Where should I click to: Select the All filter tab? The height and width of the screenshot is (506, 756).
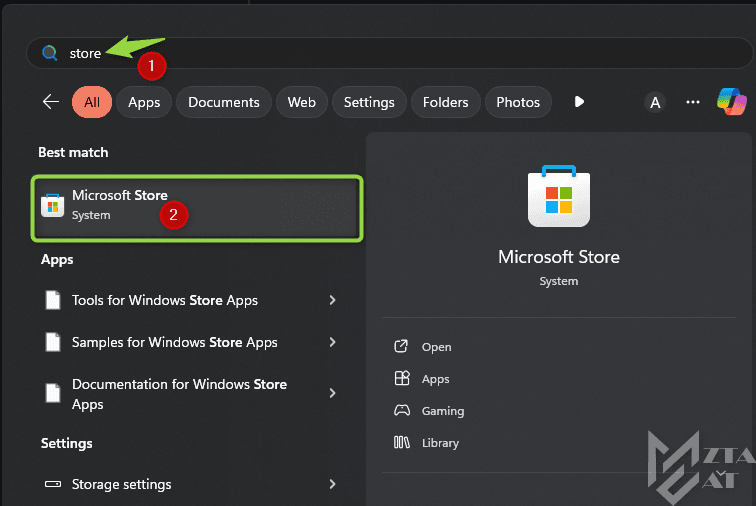pos(92,102)
